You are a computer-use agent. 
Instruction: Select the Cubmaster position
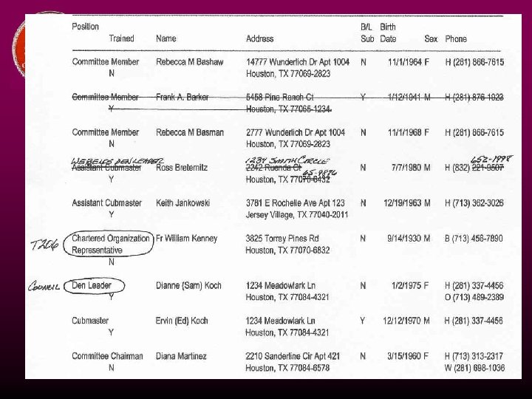90,321
